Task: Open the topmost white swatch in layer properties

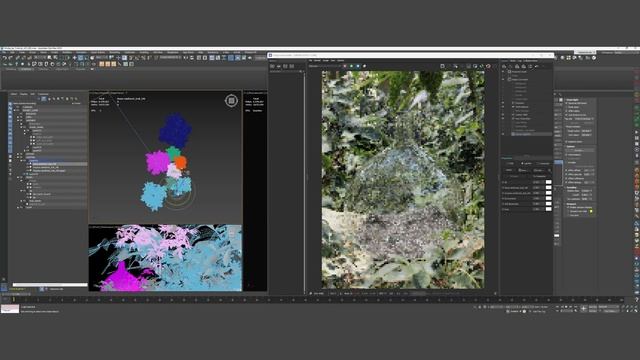Action: pos(549,182)
